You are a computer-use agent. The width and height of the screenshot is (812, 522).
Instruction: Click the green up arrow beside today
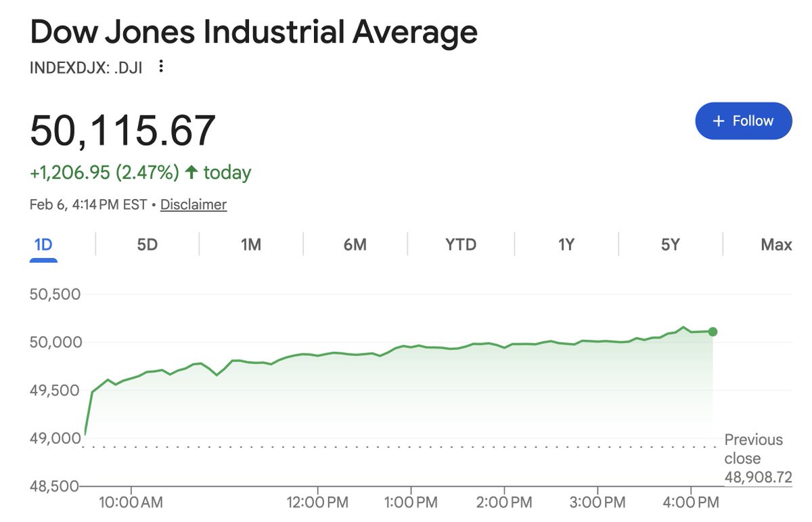[191, 173]
